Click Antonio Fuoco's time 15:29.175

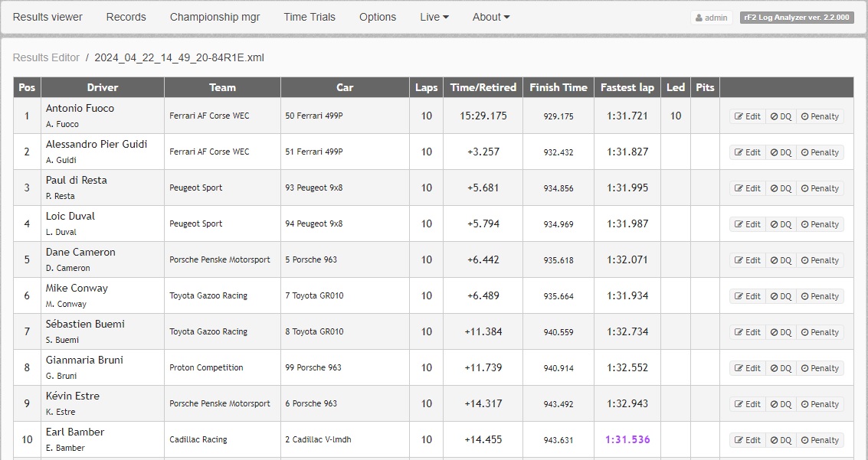pos(483,116)
